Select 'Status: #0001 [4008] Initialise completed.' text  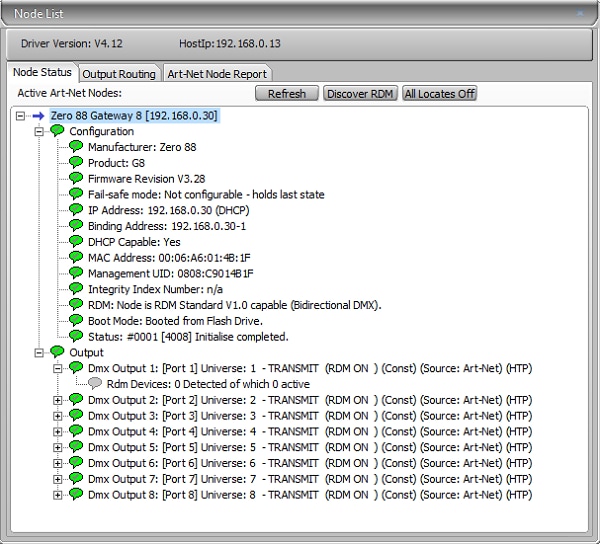click(188, 337)
